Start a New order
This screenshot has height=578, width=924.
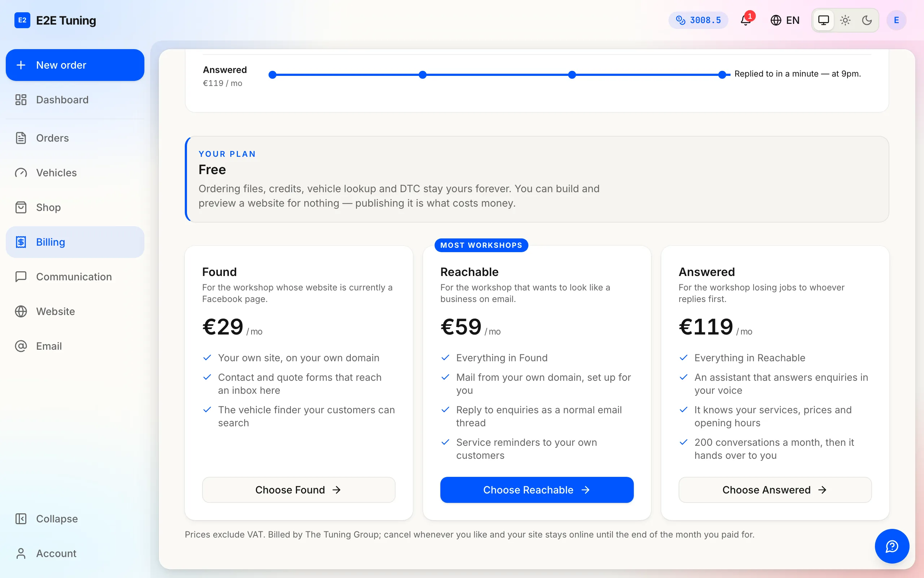point(75,65)
